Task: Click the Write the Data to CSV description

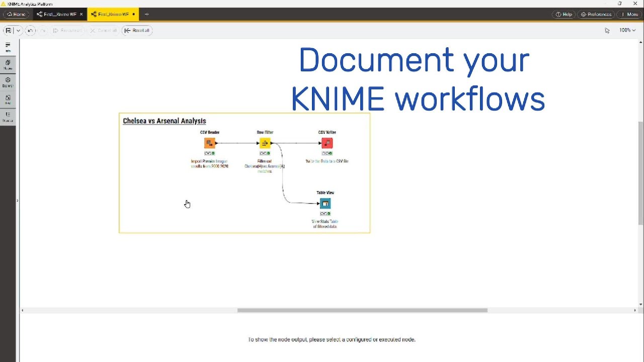Action: tap(327, 161)
